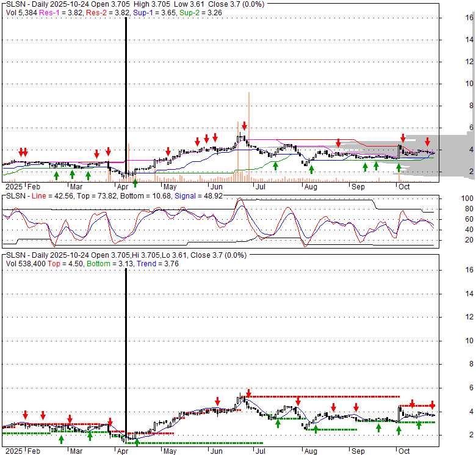
Task: Click the '20' level on oscillator scale
Action: click(469, 240)
